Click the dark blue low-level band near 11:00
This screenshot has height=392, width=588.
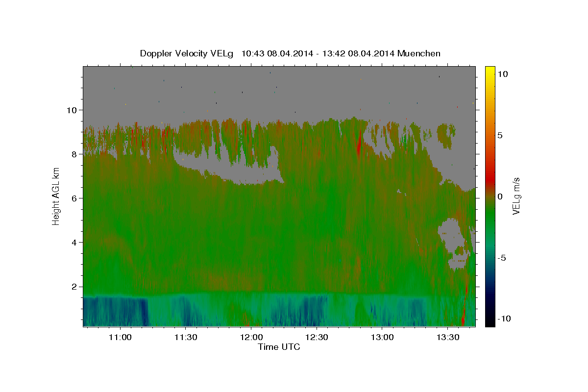pos(115,312)
